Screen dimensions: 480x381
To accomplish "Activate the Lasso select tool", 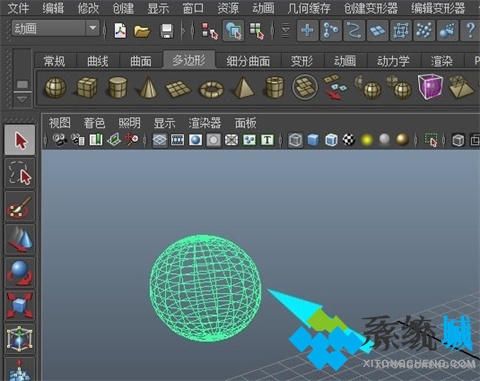I will click(20, 173).
